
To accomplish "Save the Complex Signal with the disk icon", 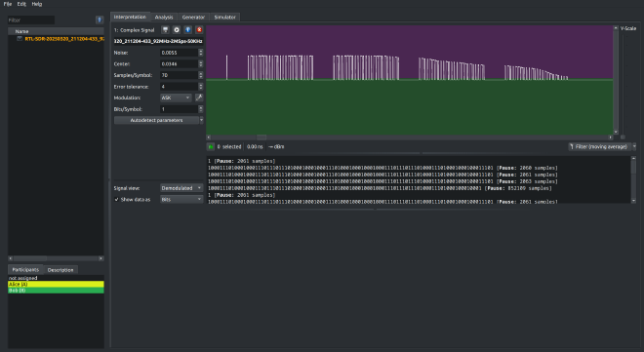I will click(165, 30).
